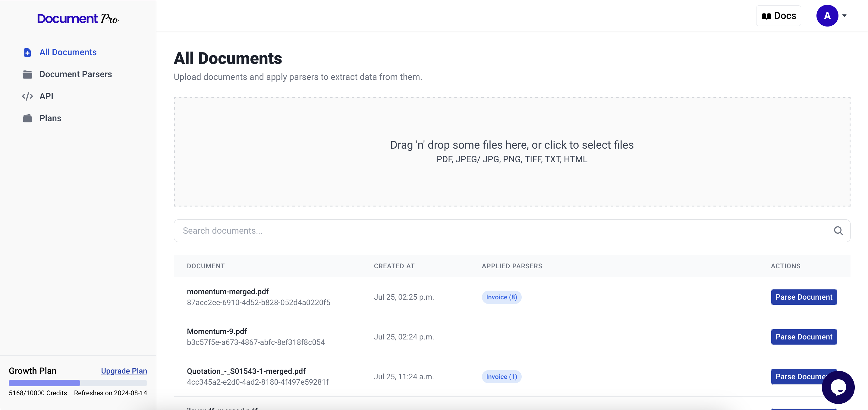Click the search magnifier icon
Viewport: 868px width, 410px height.
coord(838,231)
